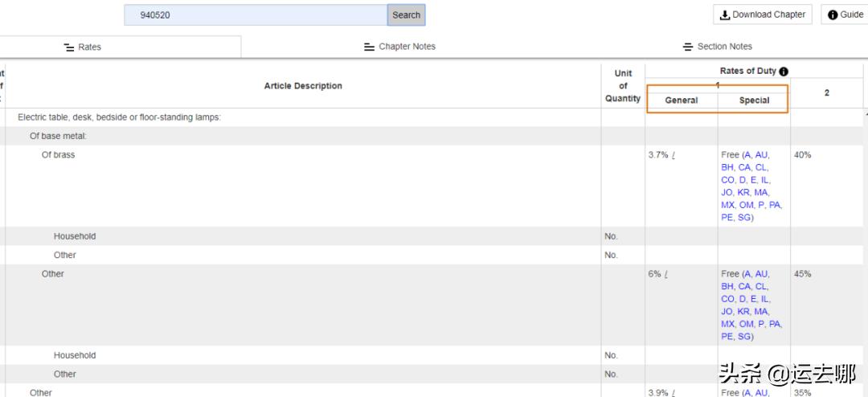Switch to the Rates tab

tap(82, 47)
